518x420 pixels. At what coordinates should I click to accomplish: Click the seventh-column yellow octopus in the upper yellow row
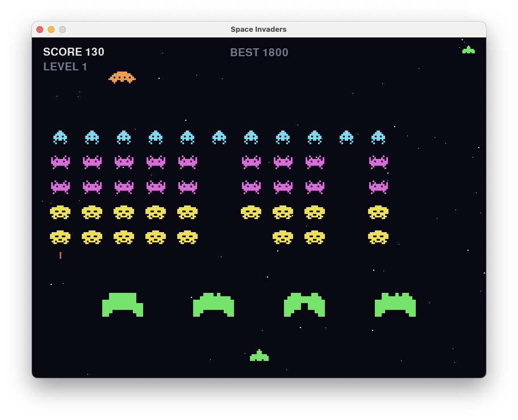[251, 212]
